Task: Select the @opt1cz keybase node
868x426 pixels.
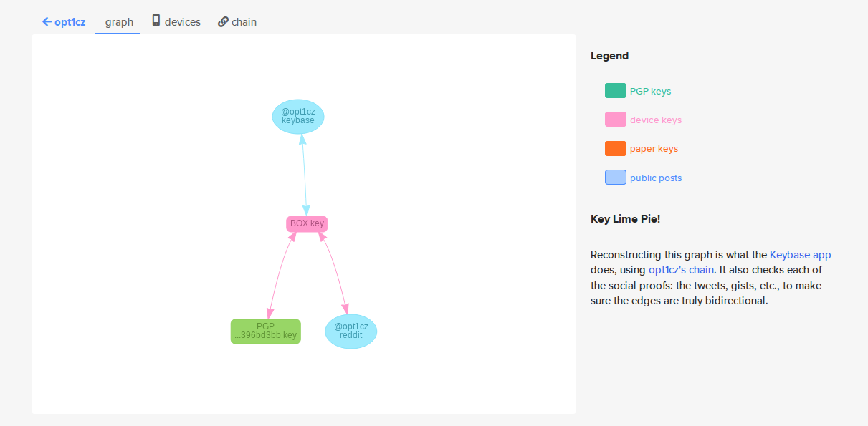Action: pos(298,116)
